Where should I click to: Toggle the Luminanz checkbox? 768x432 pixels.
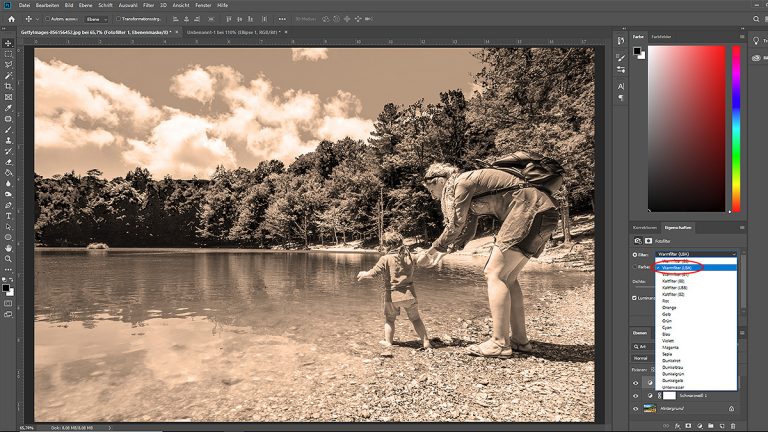click(x=635, y=297)
